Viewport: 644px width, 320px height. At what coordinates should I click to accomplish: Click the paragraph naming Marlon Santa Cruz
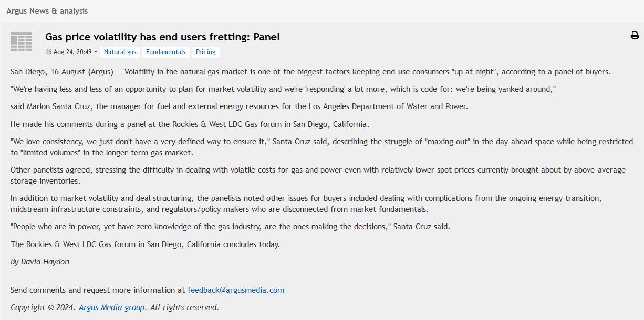pos(239,106)
